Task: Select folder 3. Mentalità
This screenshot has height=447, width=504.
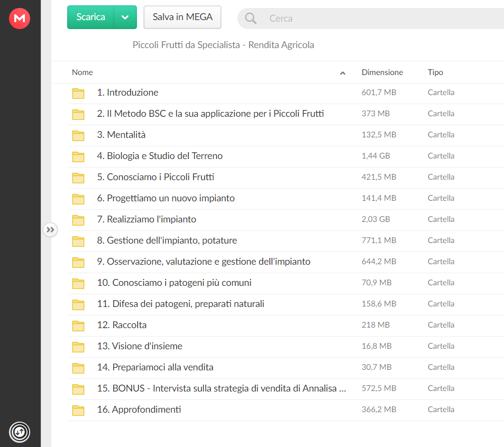Action: [286, 135]
